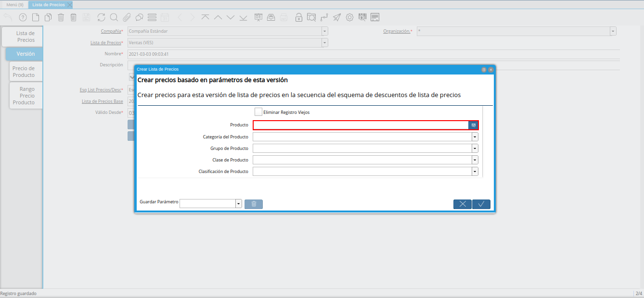Open the Guardar Parámetro combo box
Viewport: 644px width, 298px height.
pyautogui.click(x=238, y=204)
